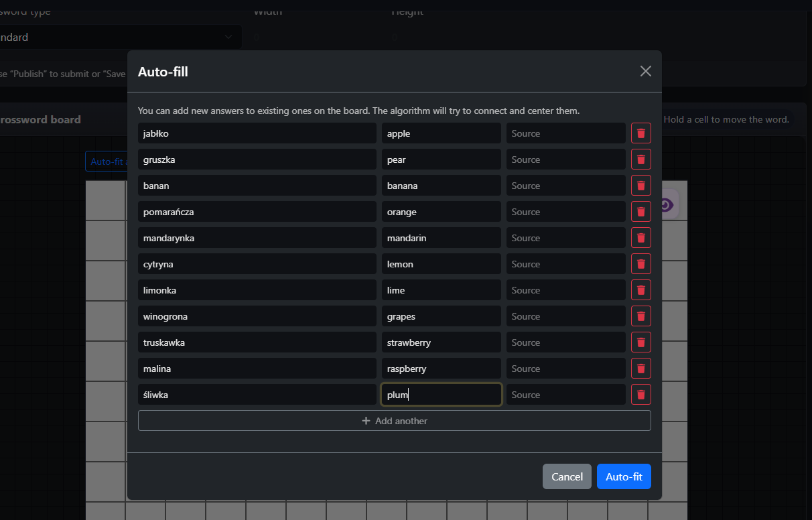Cancel the Auto-fill dialog
The width and height of the screenshot is (812, 520).
tap(567, 476)
